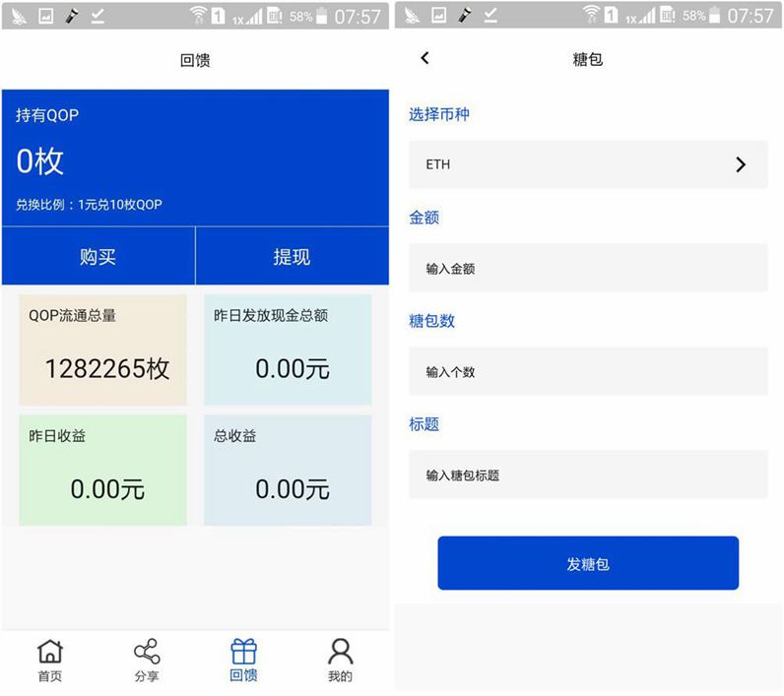Viewport: 784px width, 696px height.
Task: Open the ETH coin type dropdown row
Action: 587,164
